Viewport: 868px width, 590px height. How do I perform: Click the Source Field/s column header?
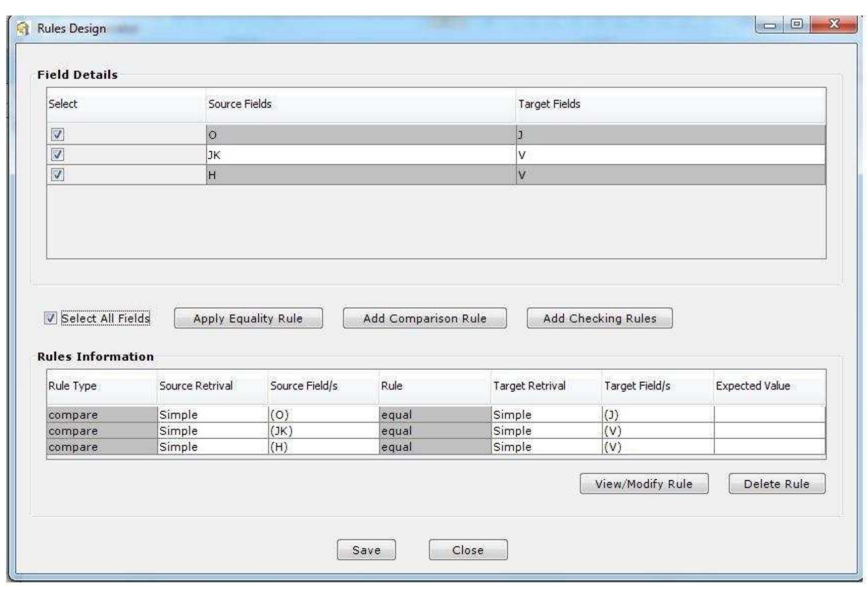click(323, 387)
